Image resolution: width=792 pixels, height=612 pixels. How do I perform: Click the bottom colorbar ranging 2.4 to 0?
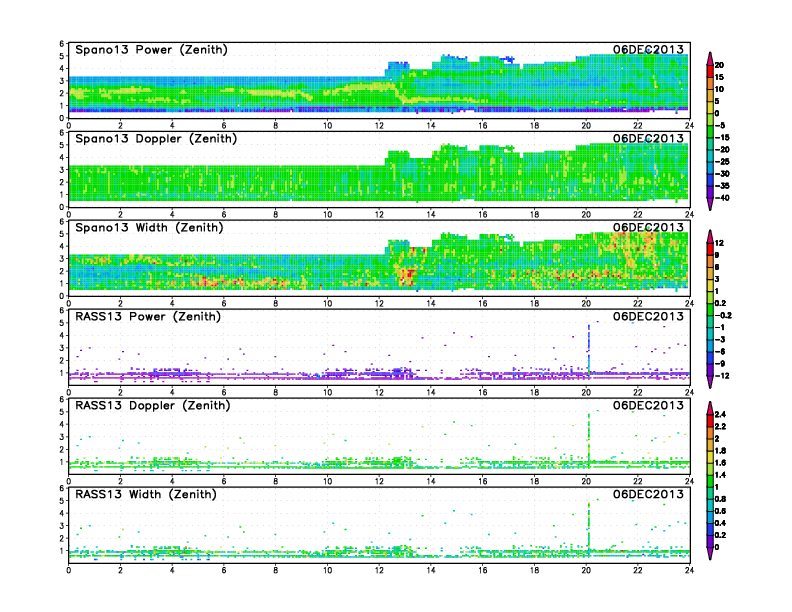710,481
